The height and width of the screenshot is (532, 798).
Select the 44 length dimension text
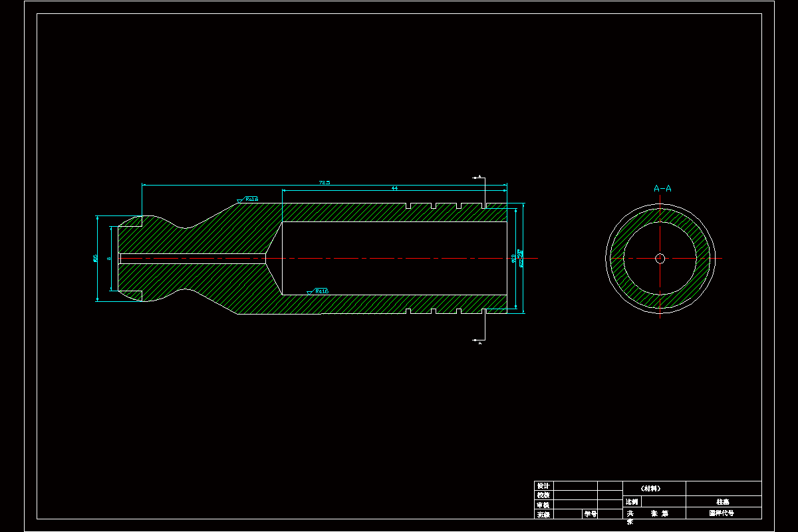point(394,189)
